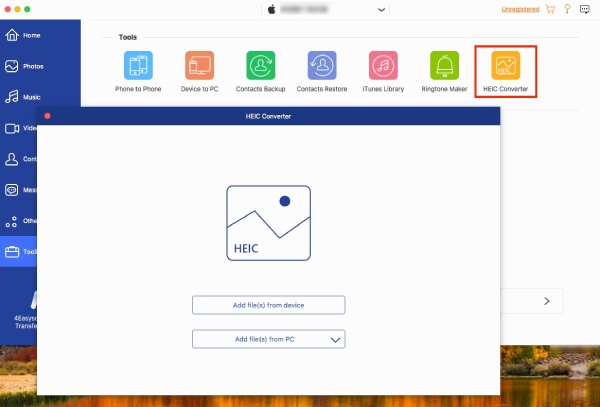The height and width of the screenshot is (407, 600).
Task: Select the HEIC Converter tool icon
Action: (x=505, y=65)
